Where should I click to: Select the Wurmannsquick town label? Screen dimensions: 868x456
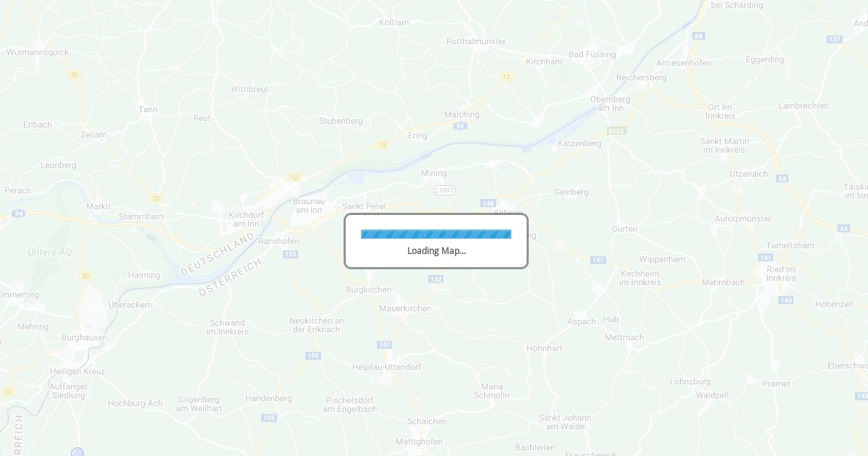point(38,52)
